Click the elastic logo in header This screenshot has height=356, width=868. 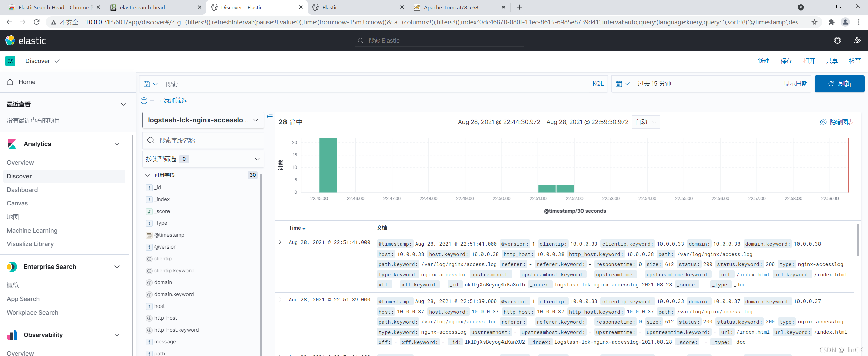(x=25, y=41)
